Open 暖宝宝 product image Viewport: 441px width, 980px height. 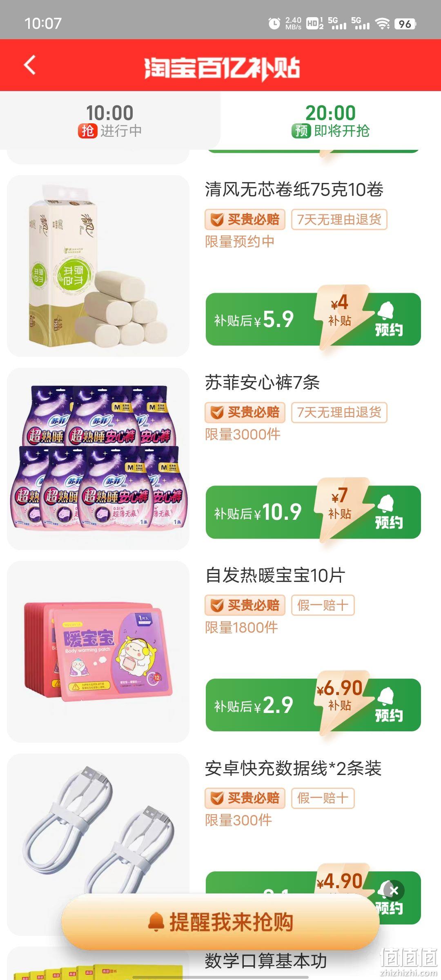click(x=98, y=651)
